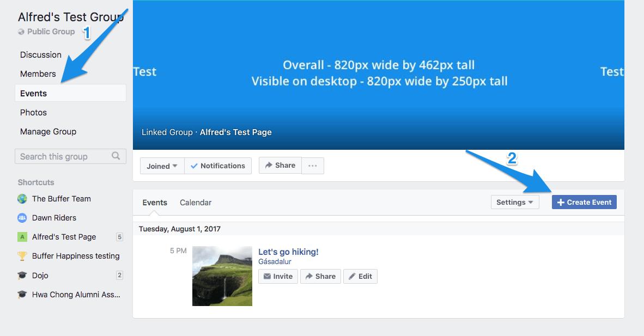The image size is (644, 336).
Task: Click the search magnifier in group search
Action: pos(116,156)
